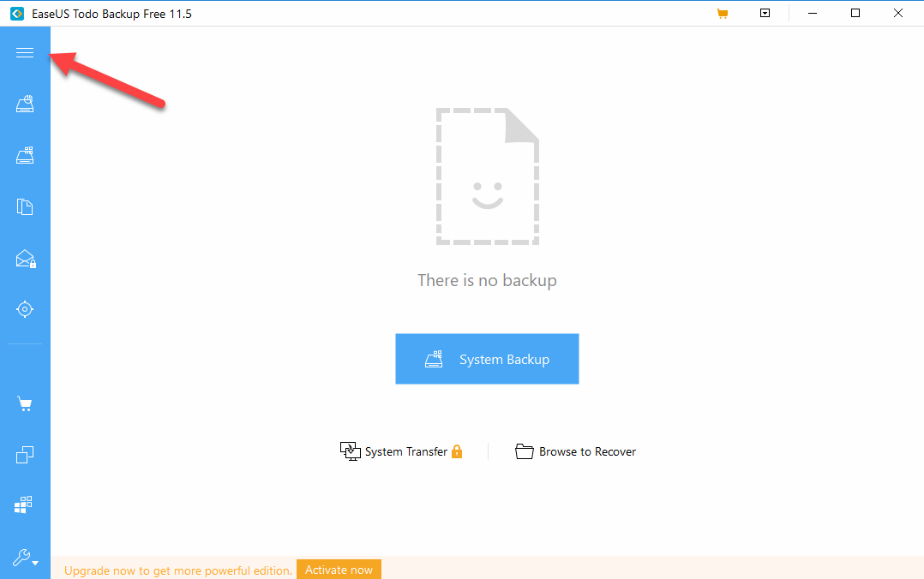The image size is (924, 579).
Task: Open System Backup icon in sidebar
Action: [x=25, y=156]
